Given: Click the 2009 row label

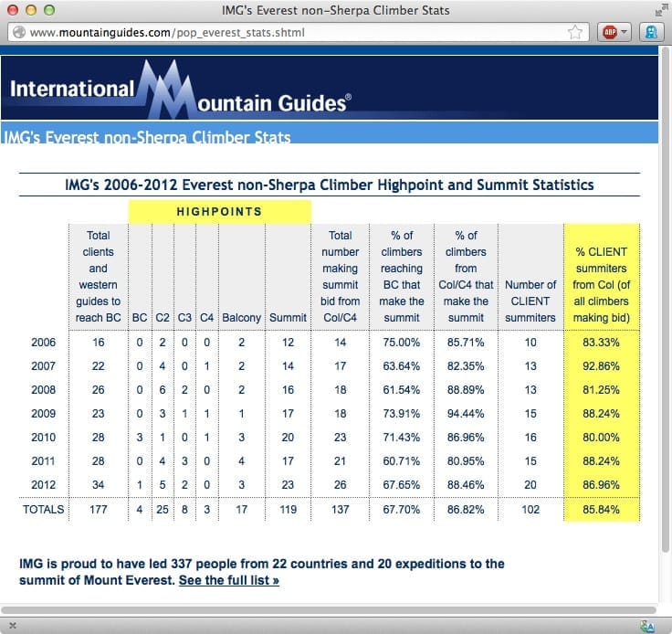Looking at the screenshot, I should click(43, 414).
